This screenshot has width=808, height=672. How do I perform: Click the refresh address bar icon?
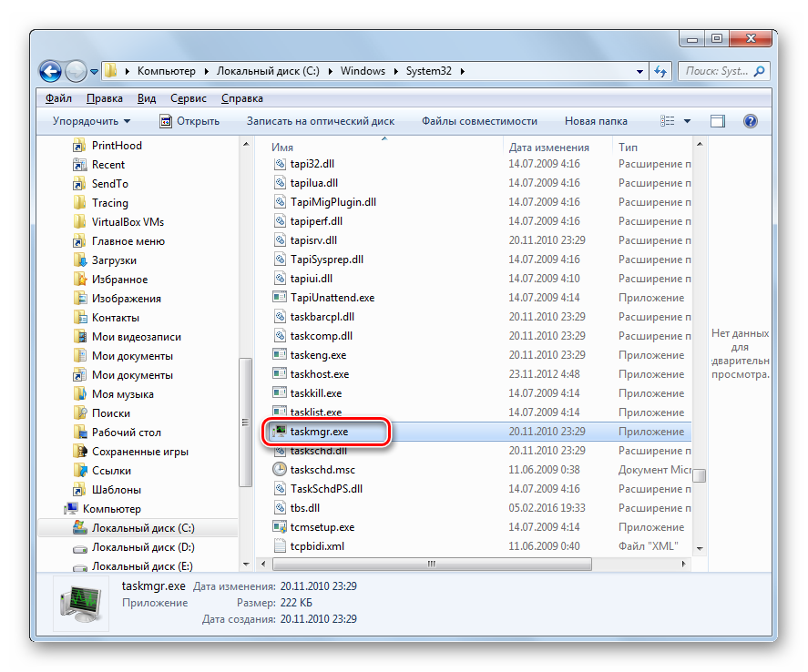[660, 71]
